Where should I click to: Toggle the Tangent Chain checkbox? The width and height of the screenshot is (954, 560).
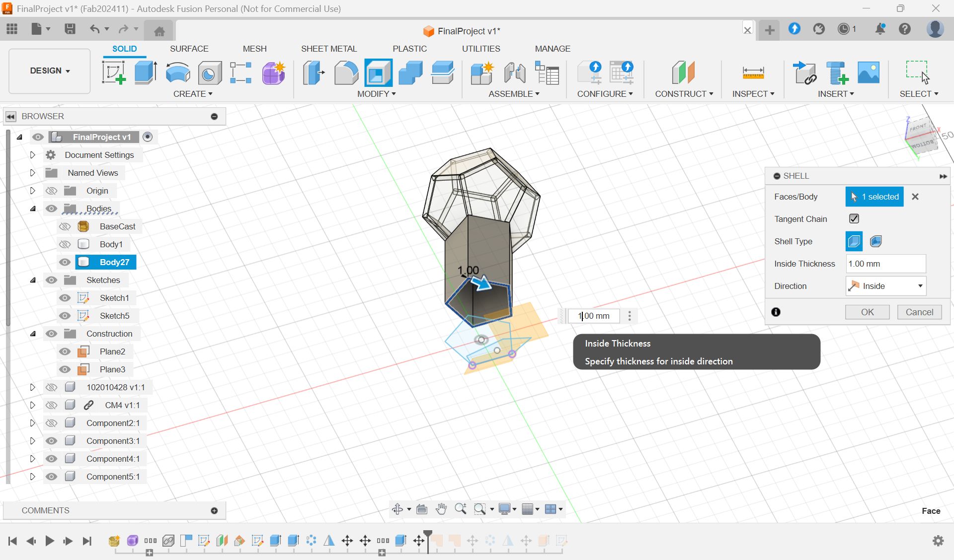click(854, 218)
